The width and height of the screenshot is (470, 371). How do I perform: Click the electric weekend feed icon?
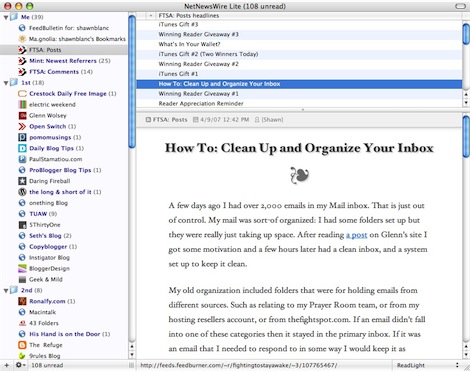(22, 105)
